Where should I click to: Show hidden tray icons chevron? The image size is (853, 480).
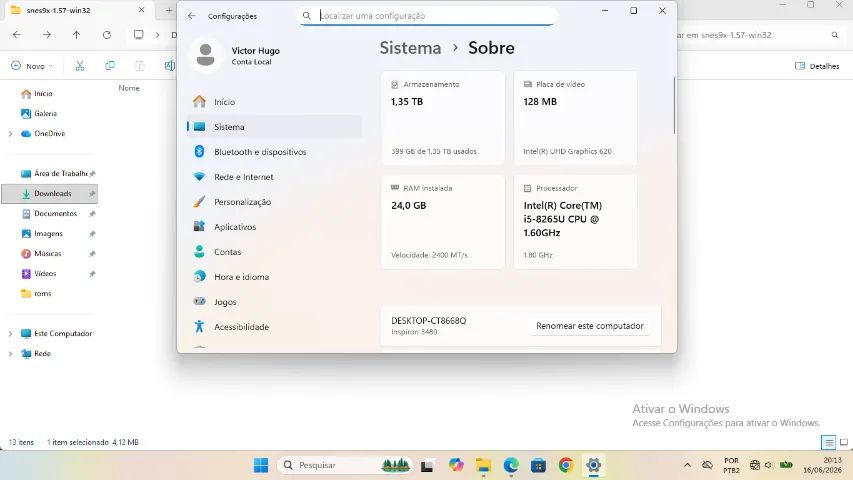coord(687,465)
